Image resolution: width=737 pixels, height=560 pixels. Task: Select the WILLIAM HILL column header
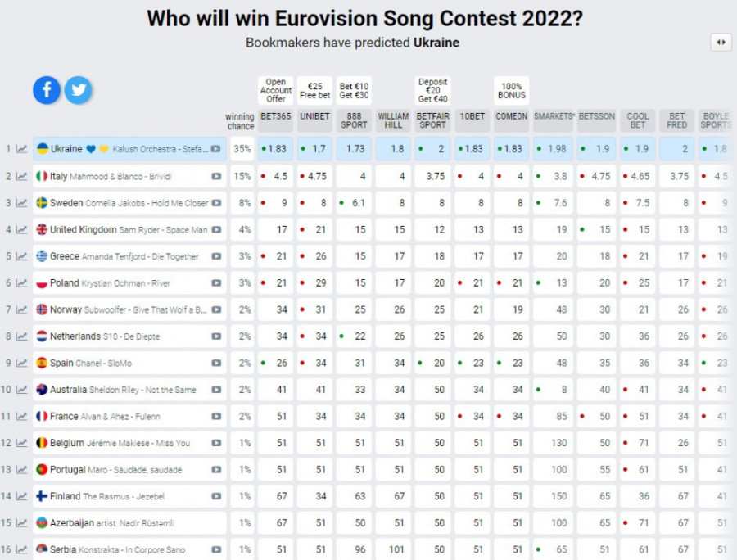394,121
